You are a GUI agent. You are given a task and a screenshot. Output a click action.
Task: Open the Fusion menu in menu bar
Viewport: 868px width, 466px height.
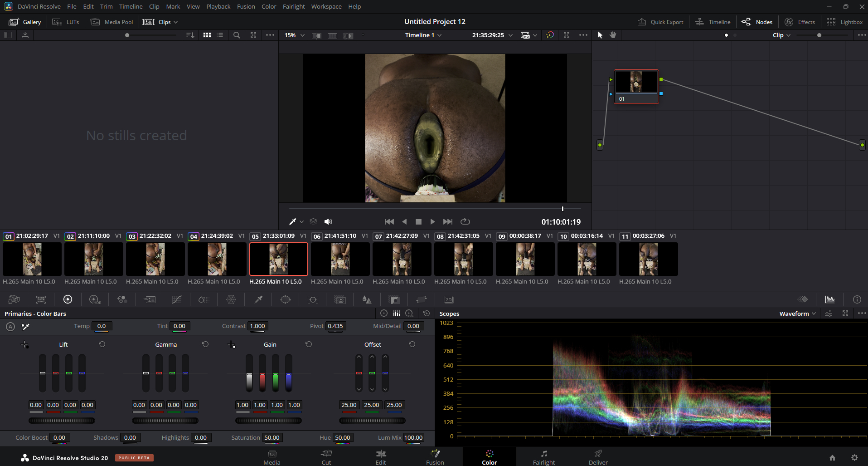246,6
